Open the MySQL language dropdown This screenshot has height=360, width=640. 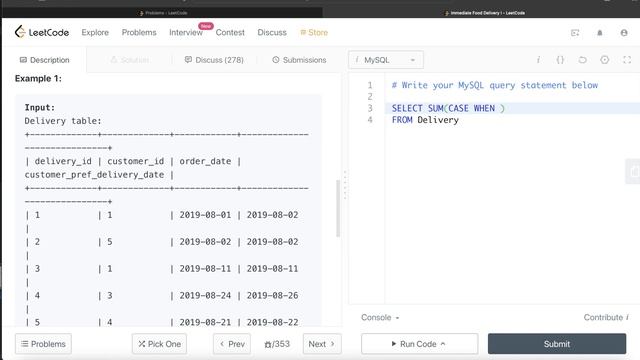[386, 60]
